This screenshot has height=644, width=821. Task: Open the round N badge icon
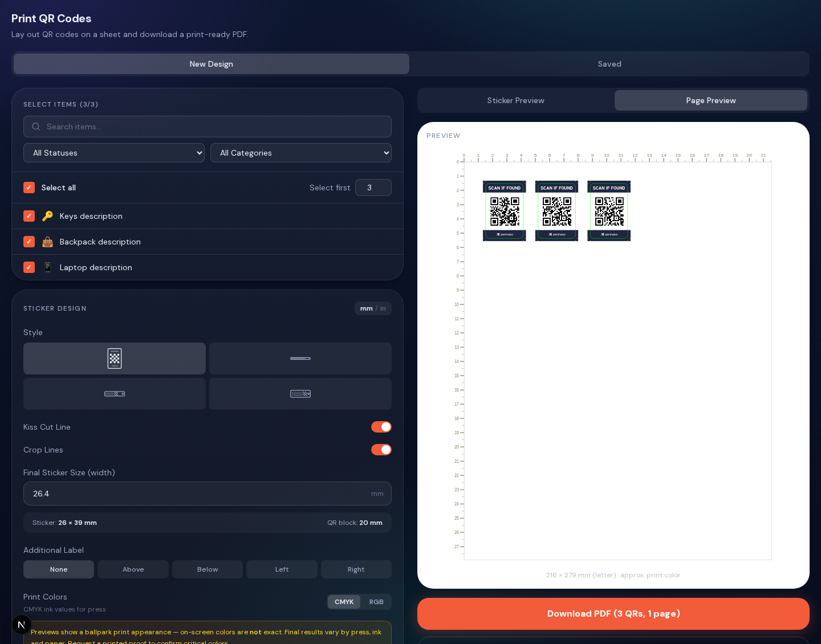click(x=22, y=625)
